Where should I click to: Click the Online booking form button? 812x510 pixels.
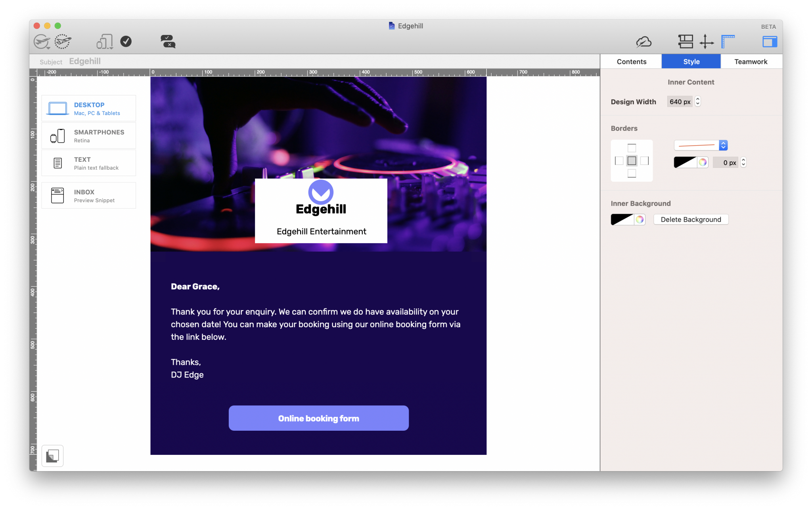pyautogui.click(x=319, y=418)
